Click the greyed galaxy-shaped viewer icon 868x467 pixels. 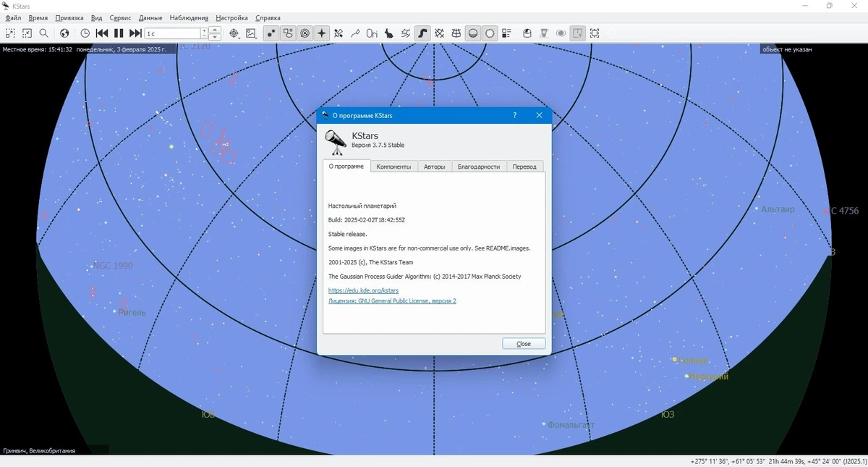pos(561,33)
